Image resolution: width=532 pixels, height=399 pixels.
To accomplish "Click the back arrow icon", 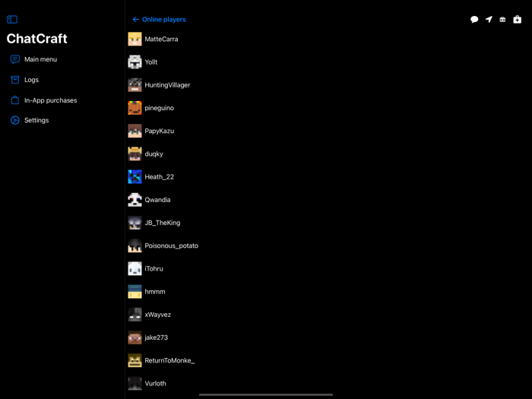I will point(136,19).
